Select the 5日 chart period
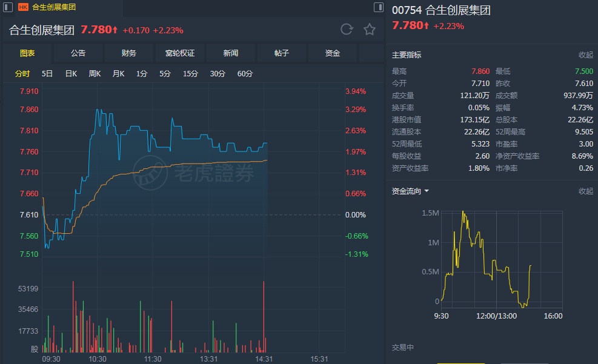This screenshot has width=598, height=364. [47, 73]
